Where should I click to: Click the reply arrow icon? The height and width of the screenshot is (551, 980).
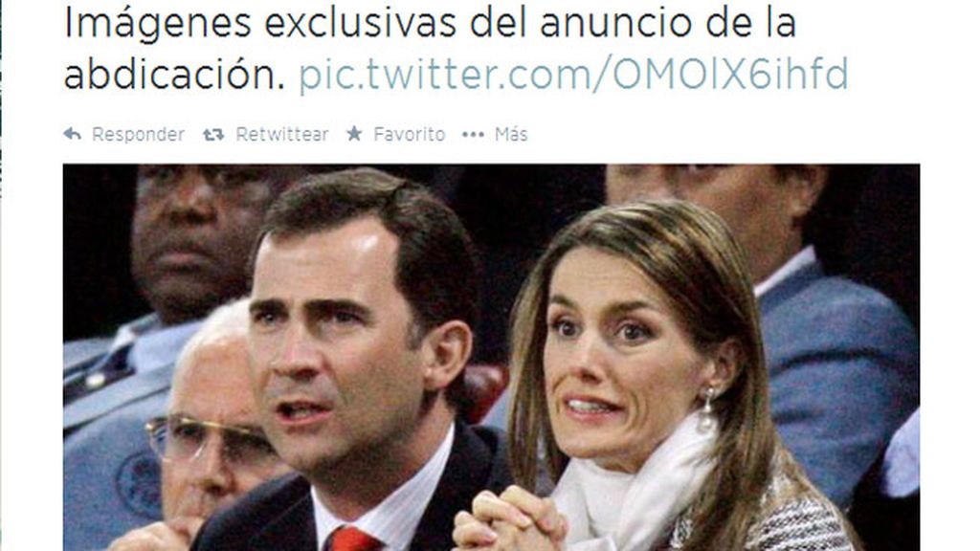pos(73,134)
